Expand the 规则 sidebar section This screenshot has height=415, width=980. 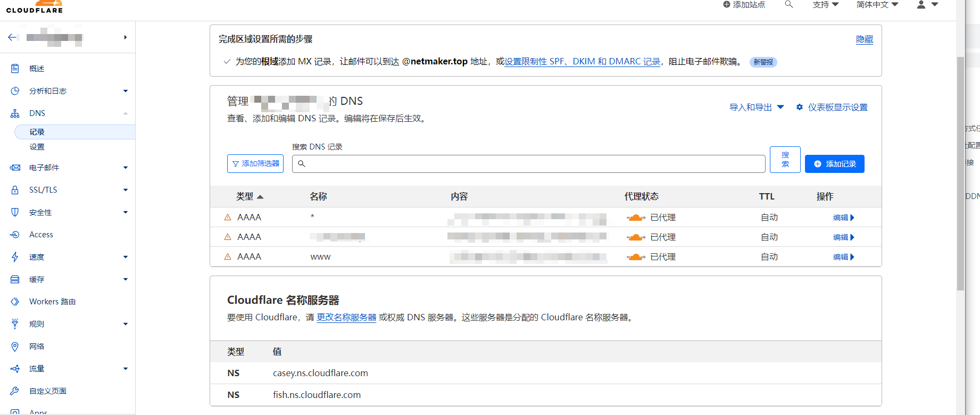point(126,324)
